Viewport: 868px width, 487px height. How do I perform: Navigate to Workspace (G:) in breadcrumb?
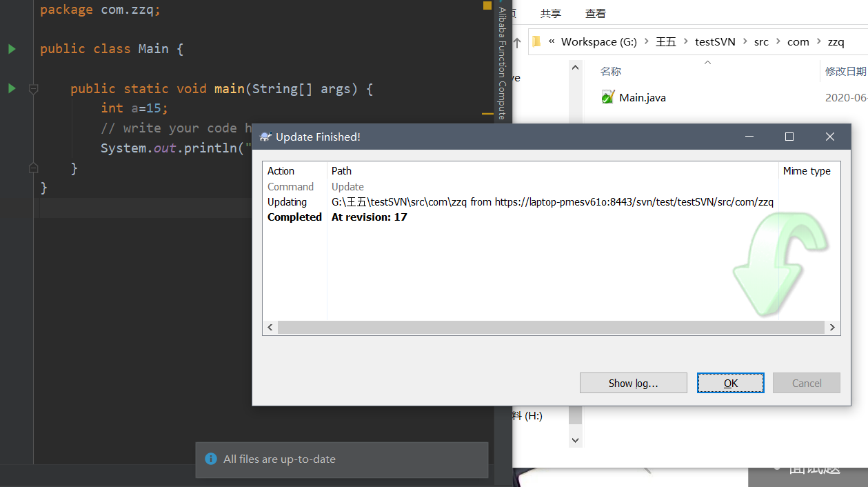(599, 41)
